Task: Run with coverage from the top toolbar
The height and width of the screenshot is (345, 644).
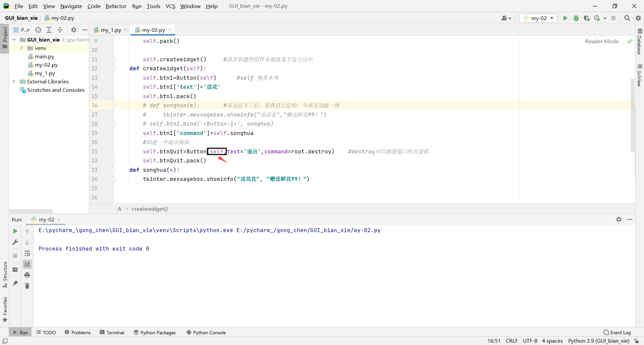Action: pyautogui.click(x=587, y=18)
